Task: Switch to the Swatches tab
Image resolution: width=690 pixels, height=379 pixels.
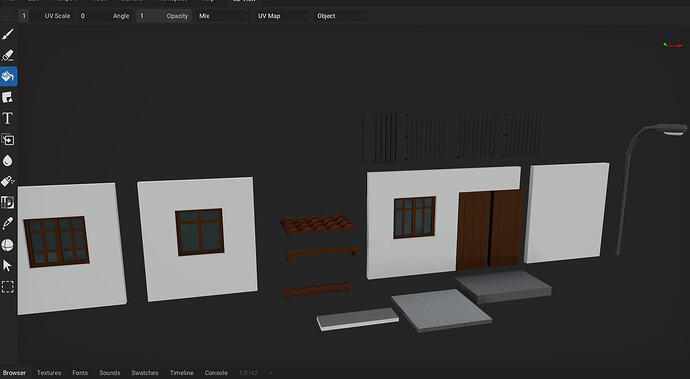Action: pos(145,373)
